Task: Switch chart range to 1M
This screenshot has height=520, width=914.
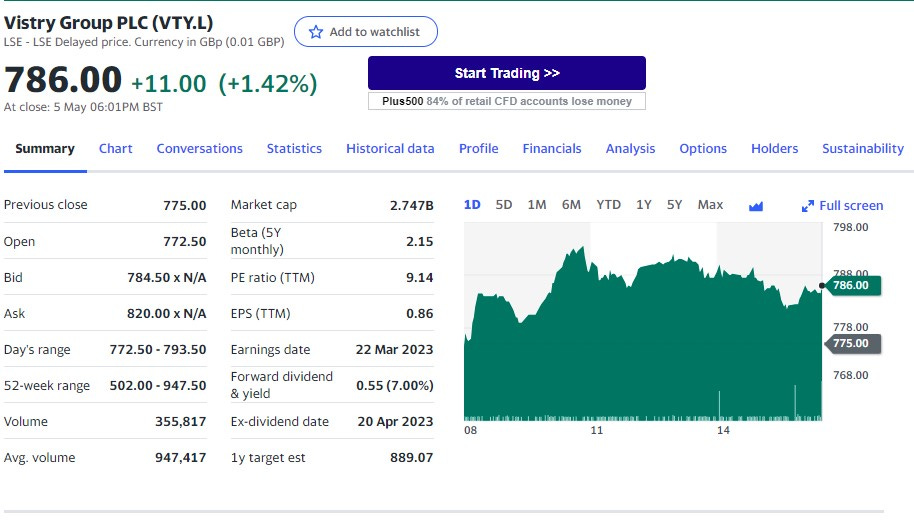Action: [537, 205]
